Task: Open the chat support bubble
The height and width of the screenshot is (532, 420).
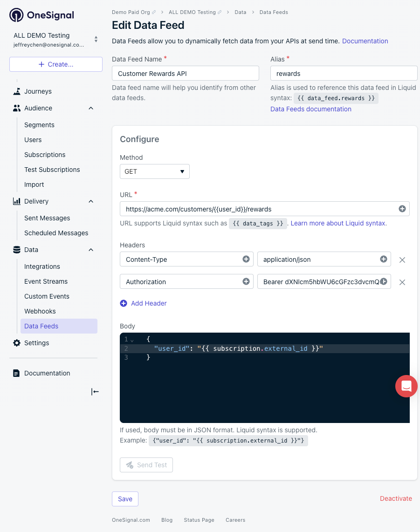Action: tap(406, 386)
